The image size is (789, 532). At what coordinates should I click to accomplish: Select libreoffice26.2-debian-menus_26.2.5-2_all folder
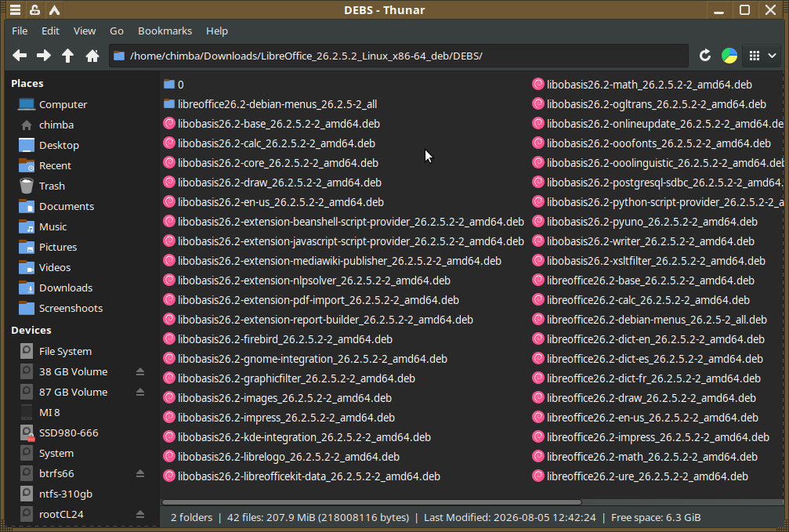coord(270,104)
